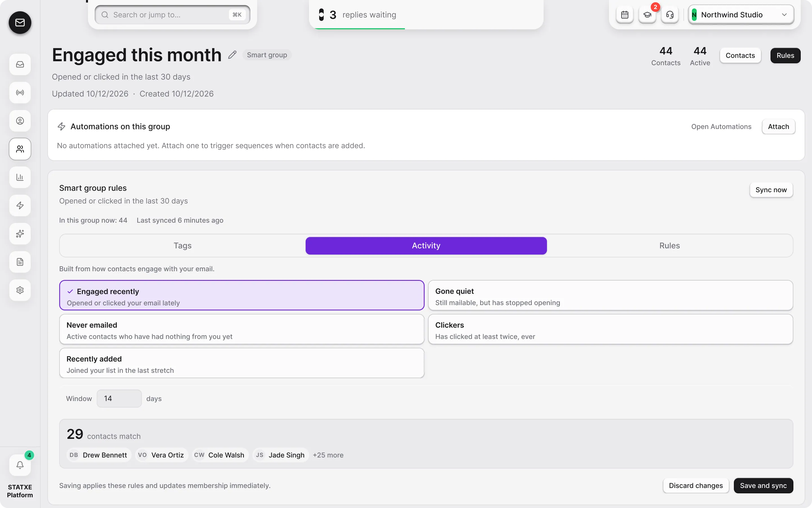Open the broadcast signal sidebar icon

[x=20, y=92]
